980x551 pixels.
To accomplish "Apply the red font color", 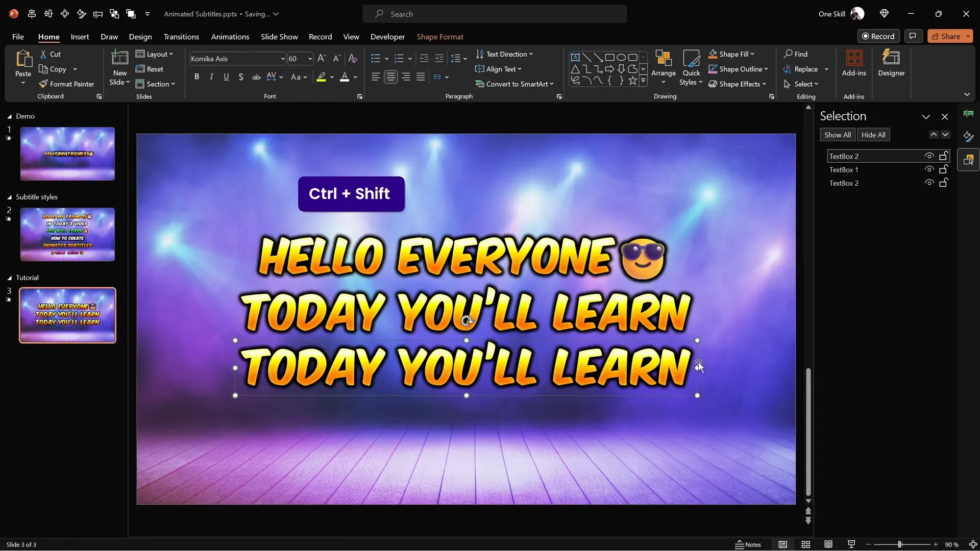I will pyautogui.click(x=345, y=77).
